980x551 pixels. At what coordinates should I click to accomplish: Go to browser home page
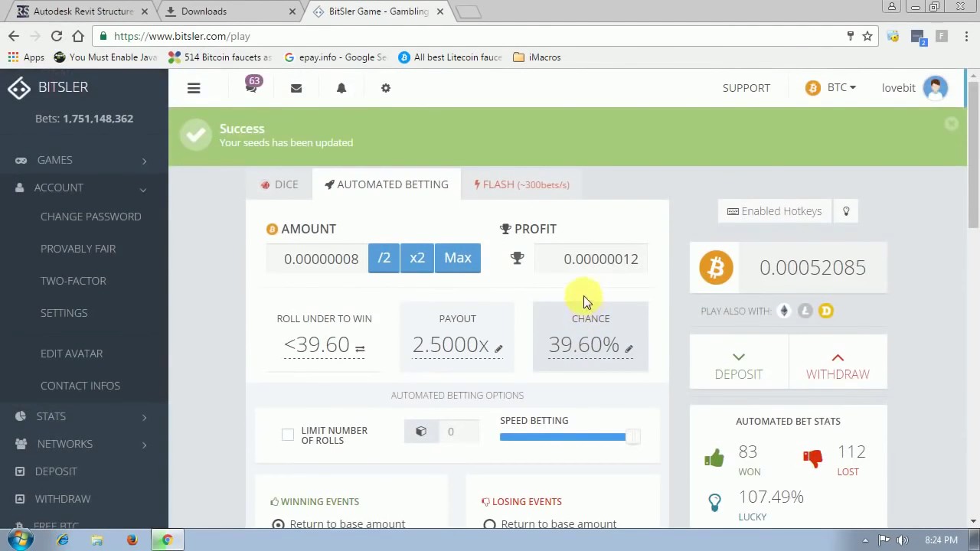[78, 36]
